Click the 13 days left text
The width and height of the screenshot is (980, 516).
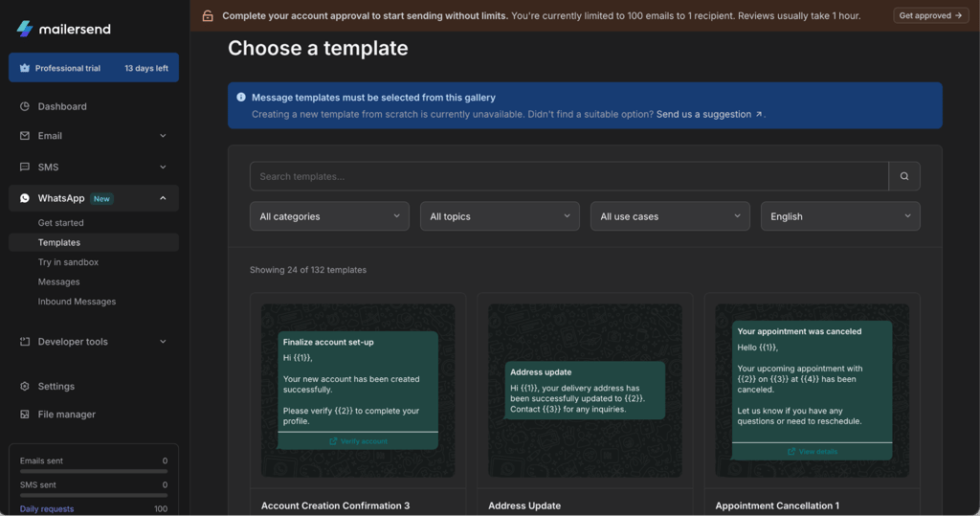146,68
